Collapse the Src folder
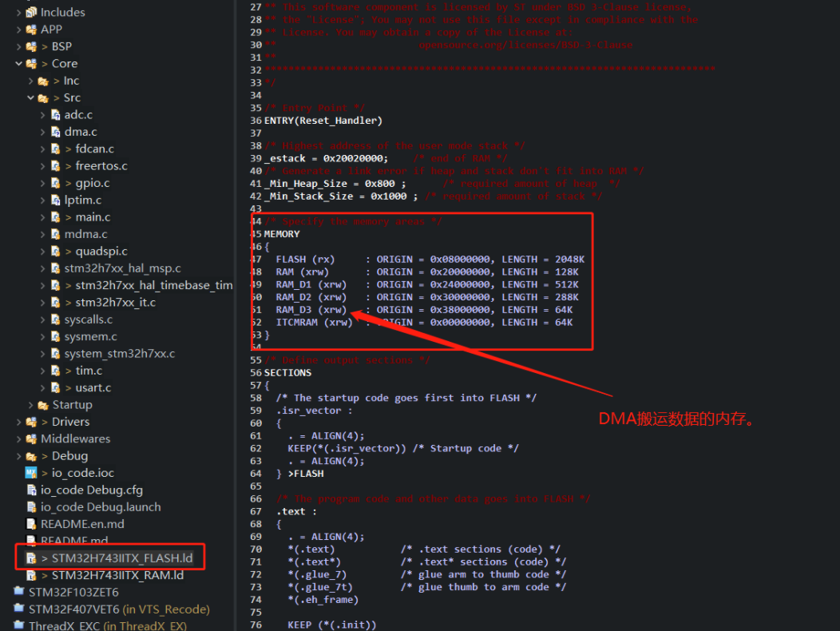This screenshot has width=840, height=631. [33, 97]
